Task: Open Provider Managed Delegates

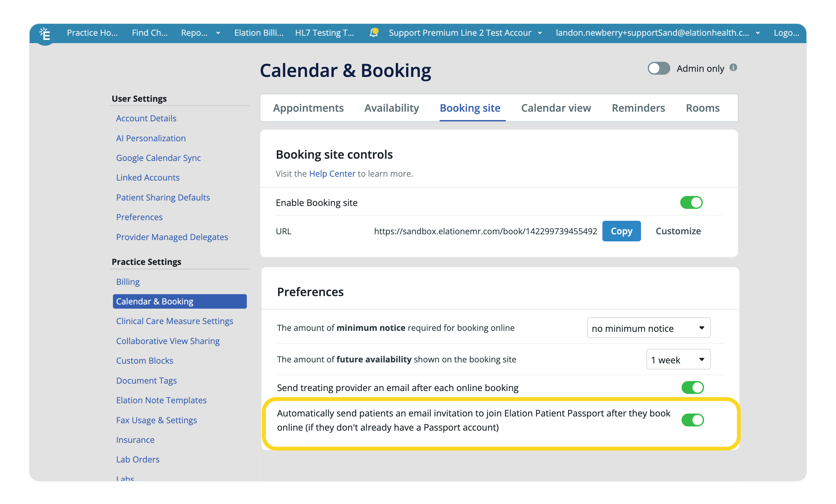Action: click(172, 237)
